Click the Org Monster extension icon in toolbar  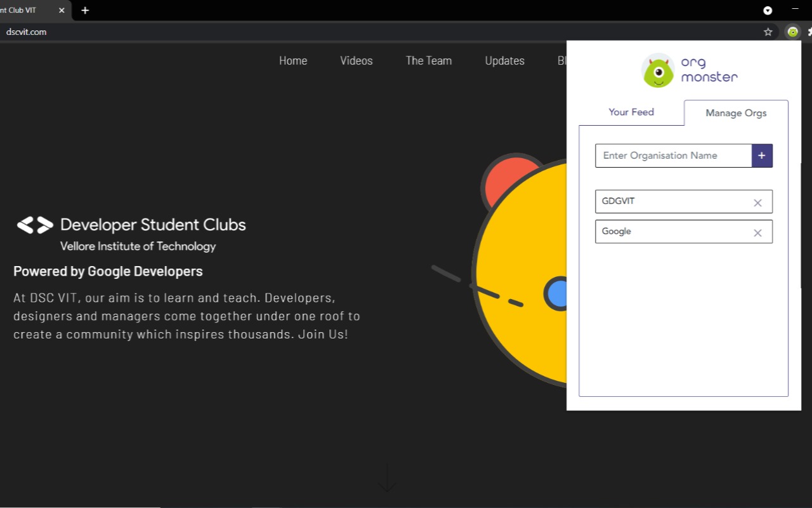coord(792,32)
